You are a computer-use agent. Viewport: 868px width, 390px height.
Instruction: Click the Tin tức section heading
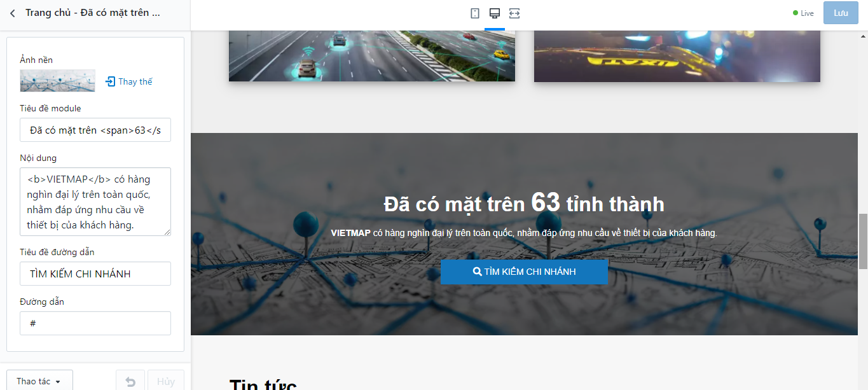point(263,384)
